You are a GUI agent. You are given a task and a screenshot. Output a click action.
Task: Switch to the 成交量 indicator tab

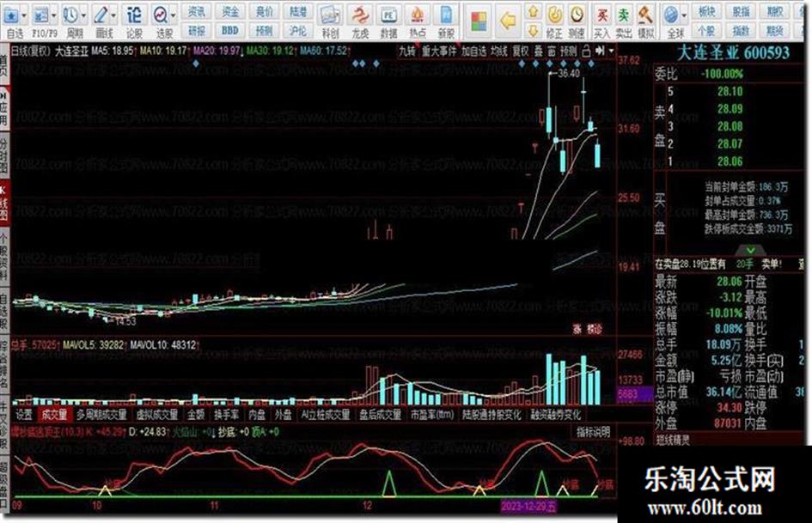[54, 414]
